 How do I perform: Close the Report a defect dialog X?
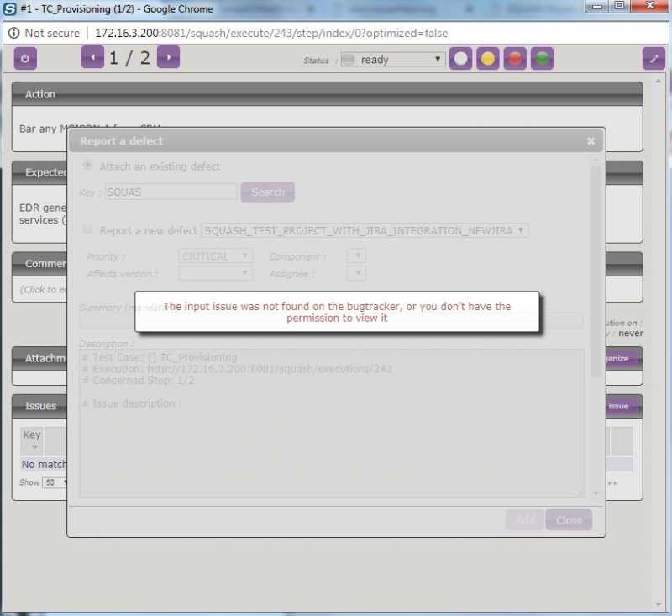[x=591, y=141]
